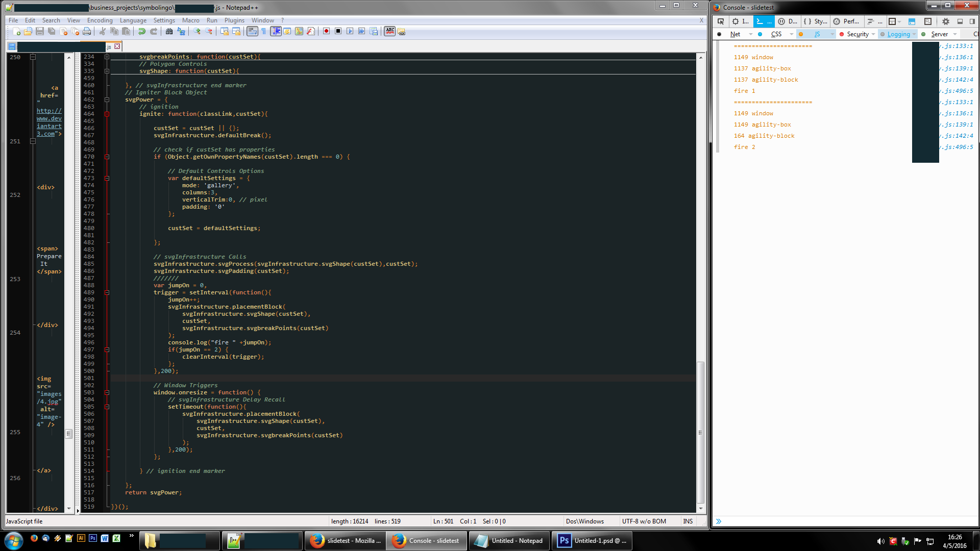Viewport: 980px width, 551px height.
Task: Toggle the JS console filter
Action: pyautogui.click(x=817, y=34)
